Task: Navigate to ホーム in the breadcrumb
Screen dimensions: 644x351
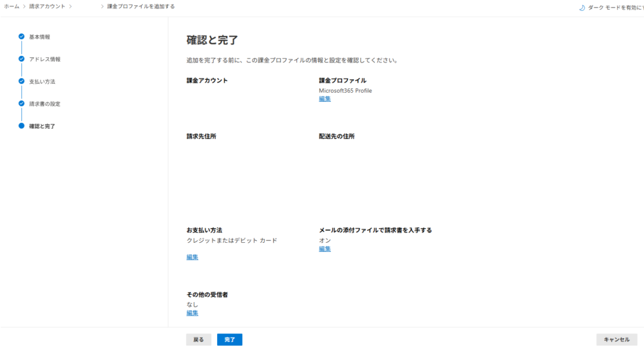Action: [x=12, y=6]
